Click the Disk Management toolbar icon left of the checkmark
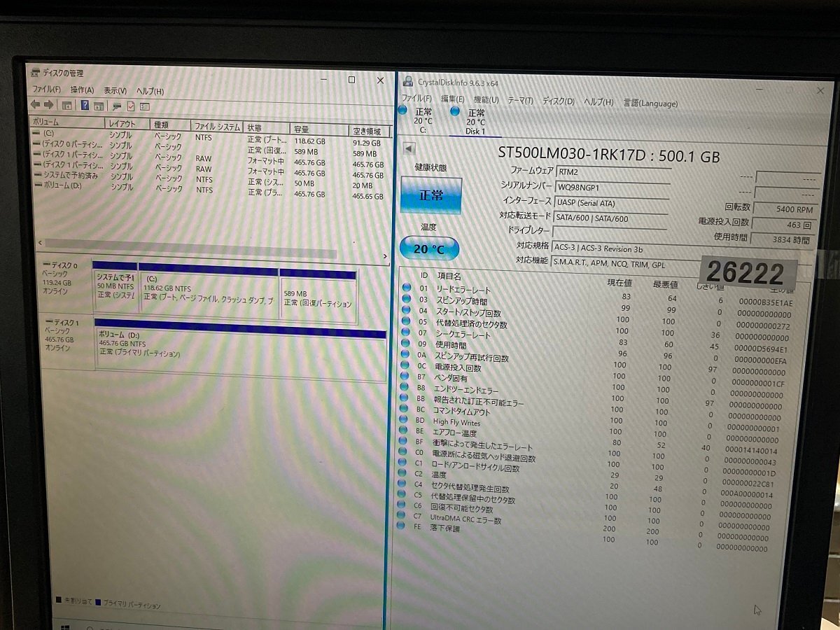Screen dimensions: 840x630 [x=117, y=106]
